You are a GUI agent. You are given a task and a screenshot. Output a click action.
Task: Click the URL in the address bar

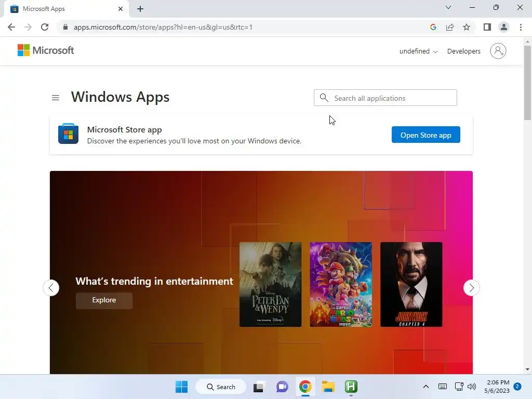pyautogui.click(x=163, y=27)
